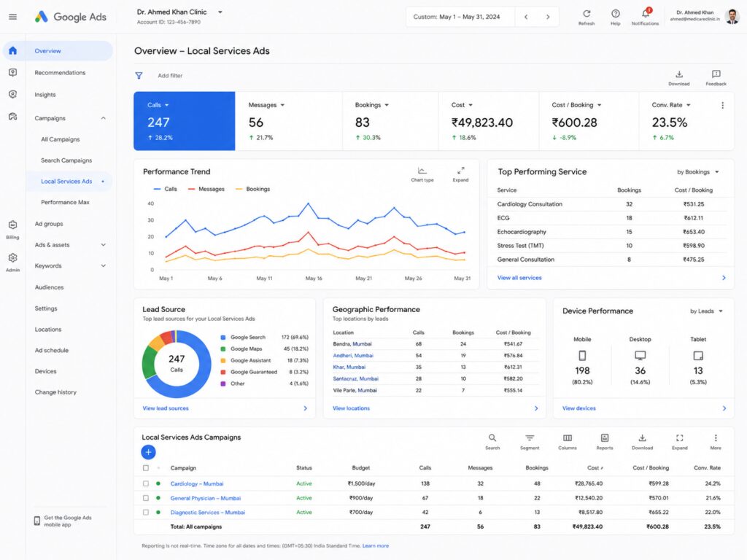Screen dimensions: 747x560
Task: Expand the Keywords section
Action: click(104, 265)
